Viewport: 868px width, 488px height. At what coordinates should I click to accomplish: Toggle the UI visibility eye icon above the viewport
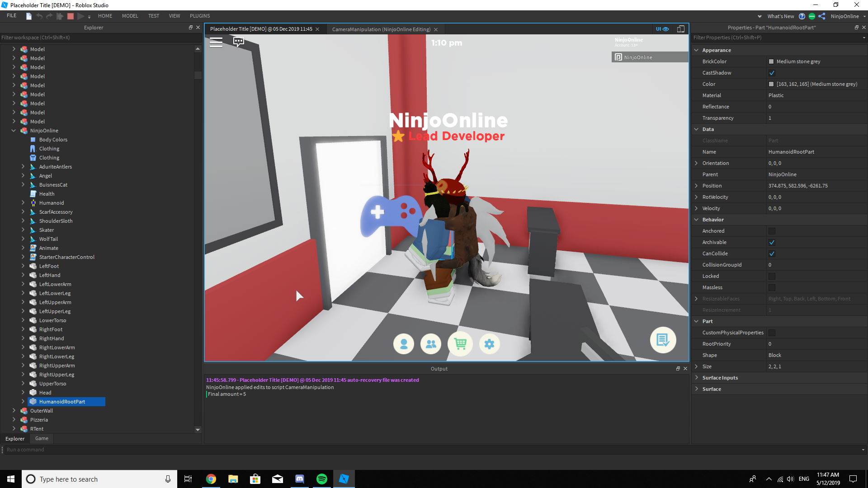[665, 28]
